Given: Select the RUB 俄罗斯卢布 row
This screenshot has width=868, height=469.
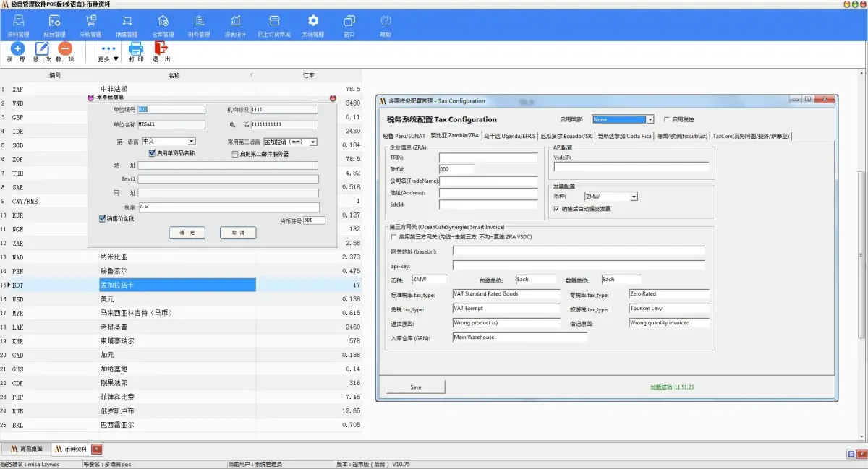Looking at the screenshot, I should 181,411.
